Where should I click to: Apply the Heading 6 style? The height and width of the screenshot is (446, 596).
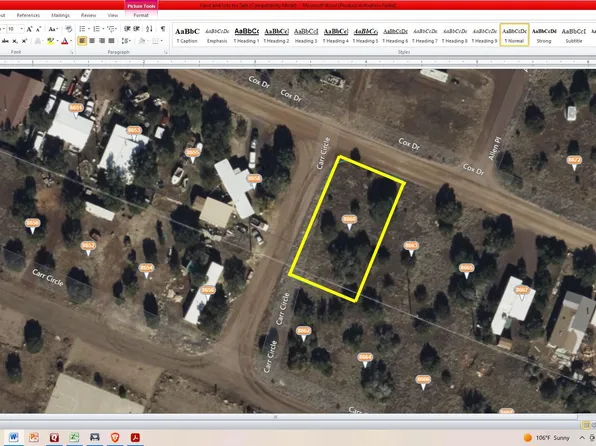[x=395, y=35]
